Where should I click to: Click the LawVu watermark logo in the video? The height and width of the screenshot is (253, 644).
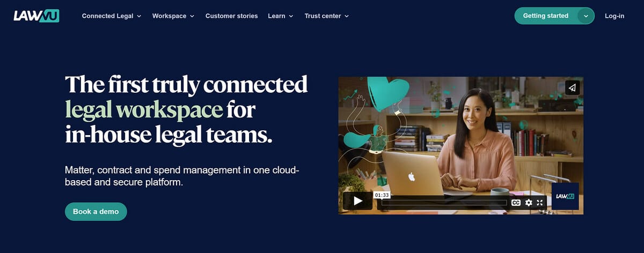(565, 197)
